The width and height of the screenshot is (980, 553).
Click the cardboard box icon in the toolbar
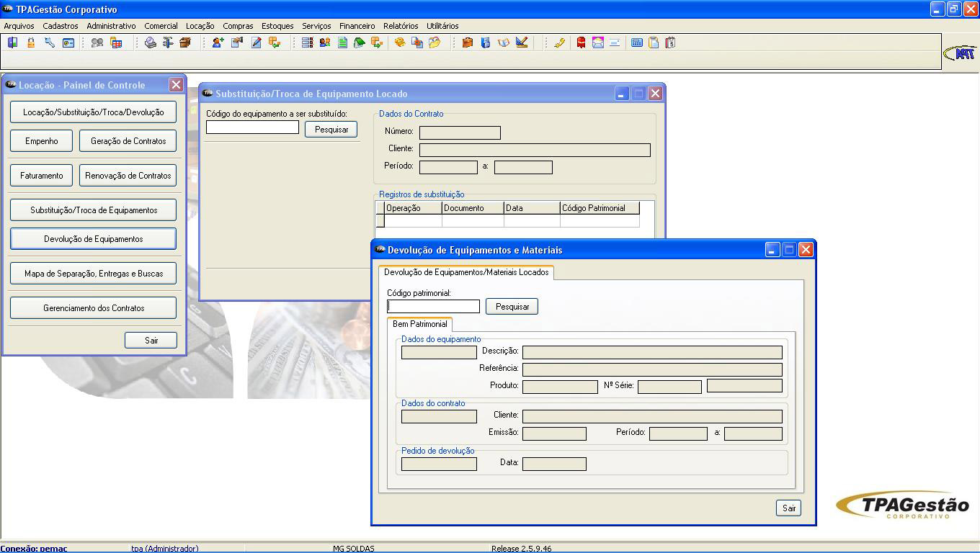pyautogui.click(x=185, y=43)
